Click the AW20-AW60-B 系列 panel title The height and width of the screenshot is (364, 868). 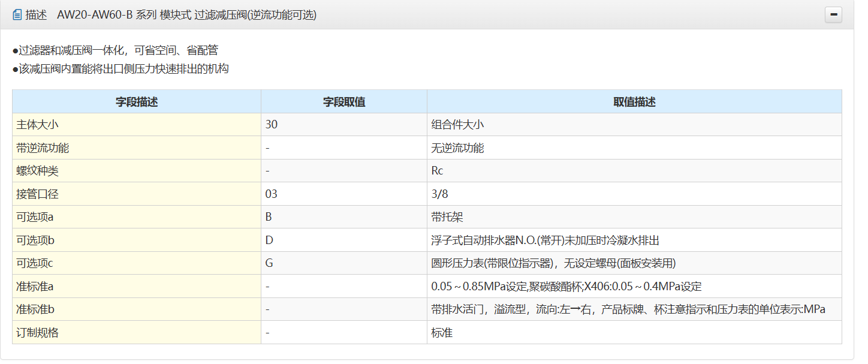click(x=186, y=15)
